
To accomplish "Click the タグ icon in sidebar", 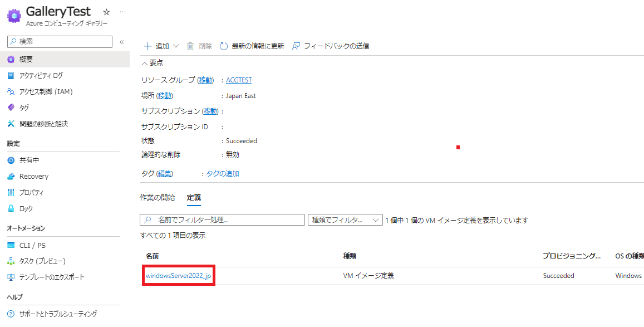I will [11, 108].
